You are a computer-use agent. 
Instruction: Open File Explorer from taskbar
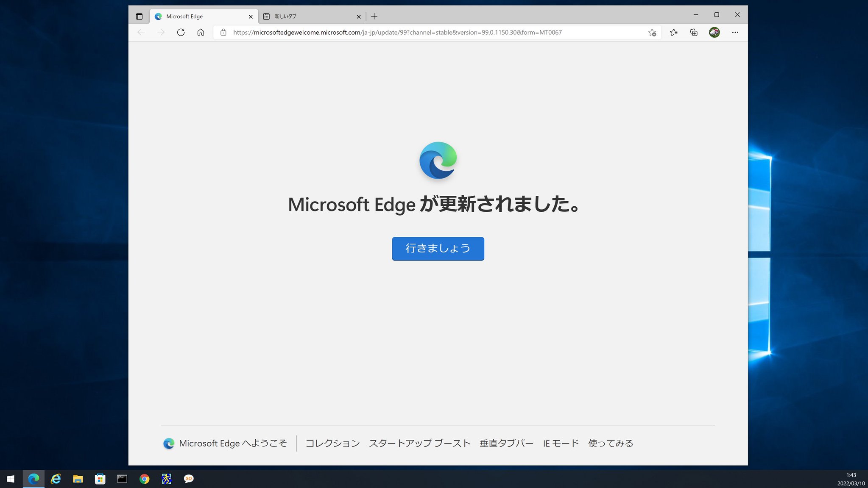coord(78,479)
